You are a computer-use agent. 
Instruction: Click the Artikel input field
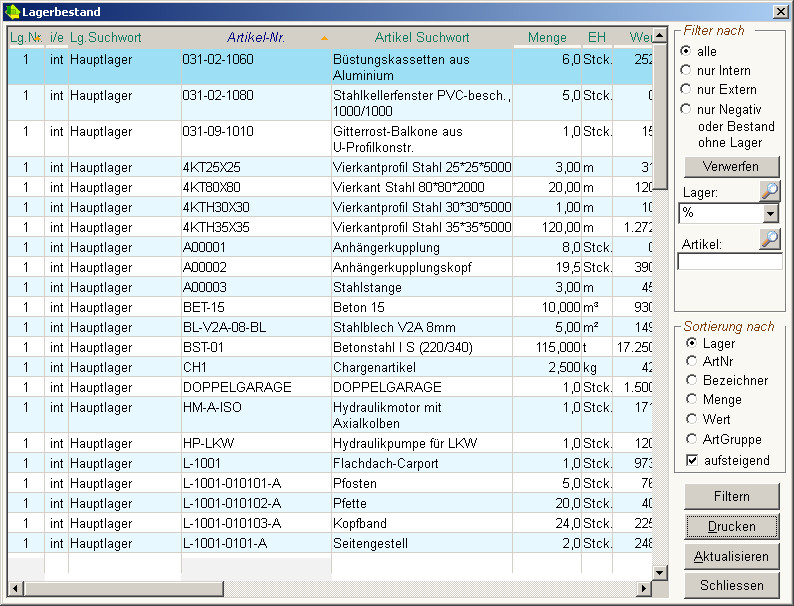[x=730, y=261]
